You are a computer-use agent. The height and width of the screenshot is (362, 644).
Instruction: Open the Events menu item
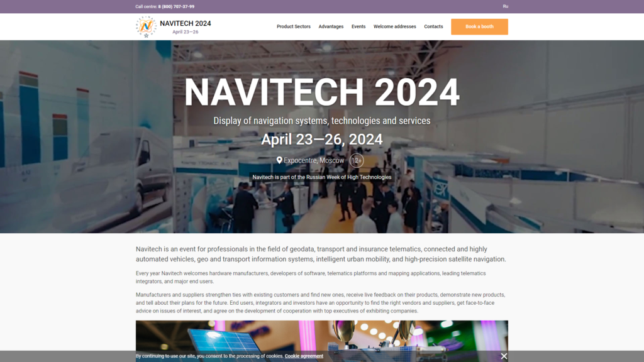(x=358, y=26)
